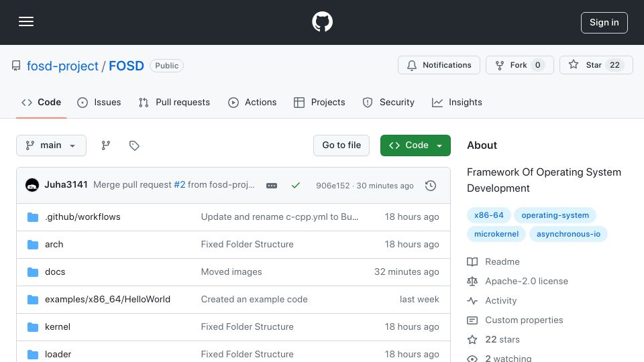Image resolution: width=644 pixels, height=362 pixels.
Task: Open the Projects tab
Action: [319, 102]
